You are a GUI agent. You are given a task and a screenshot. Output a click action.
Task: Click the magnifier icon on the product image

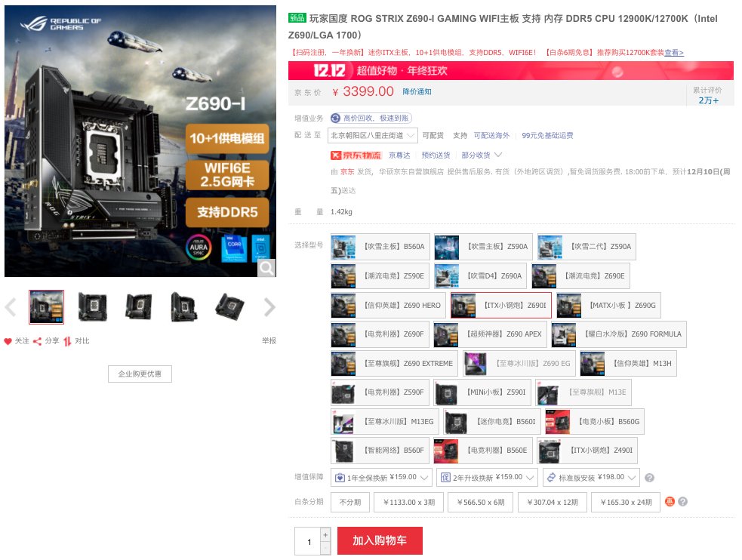click(266, 268)
